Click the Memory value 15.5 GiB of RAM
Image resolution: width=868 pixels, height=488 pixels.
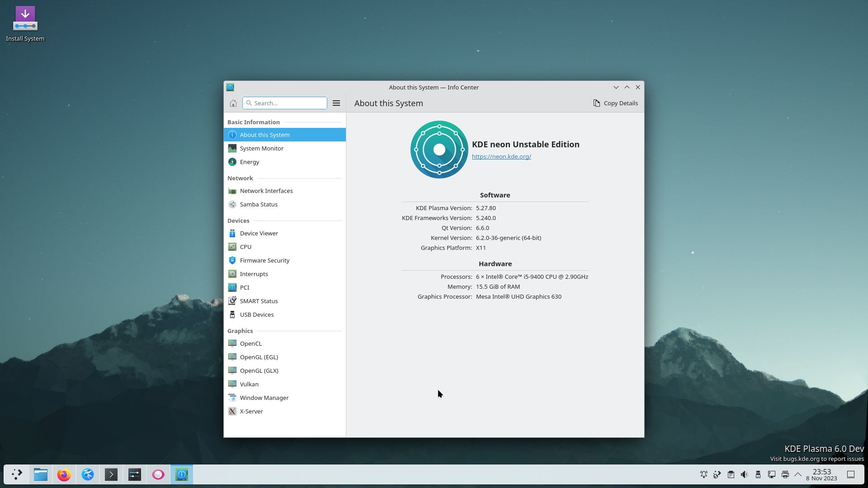tap(498, 286)
